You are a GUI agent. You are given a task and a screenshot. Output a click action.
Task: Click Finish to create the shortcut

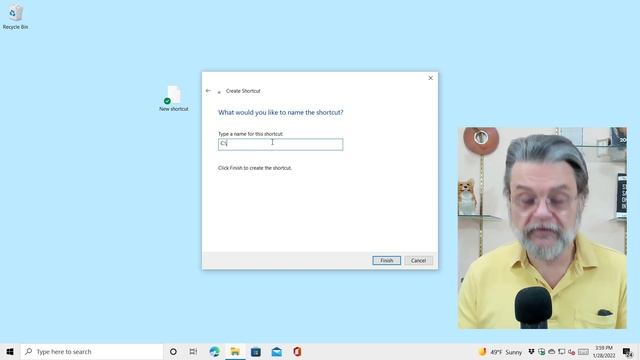[x=387, y=260]
